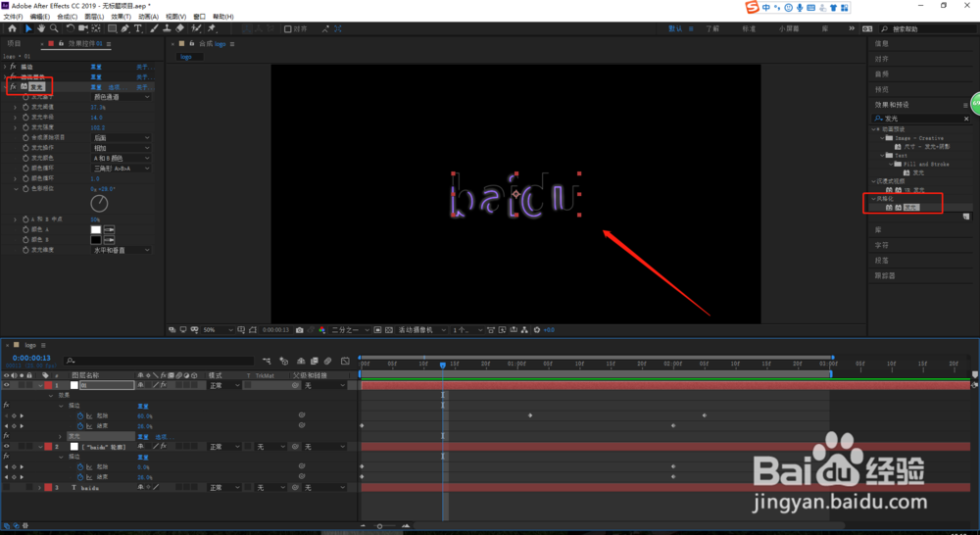Toggle the transparency grid icon in viewer
Image resolution: width=980 pixels, height=535 pixels.
pos(389,330)
